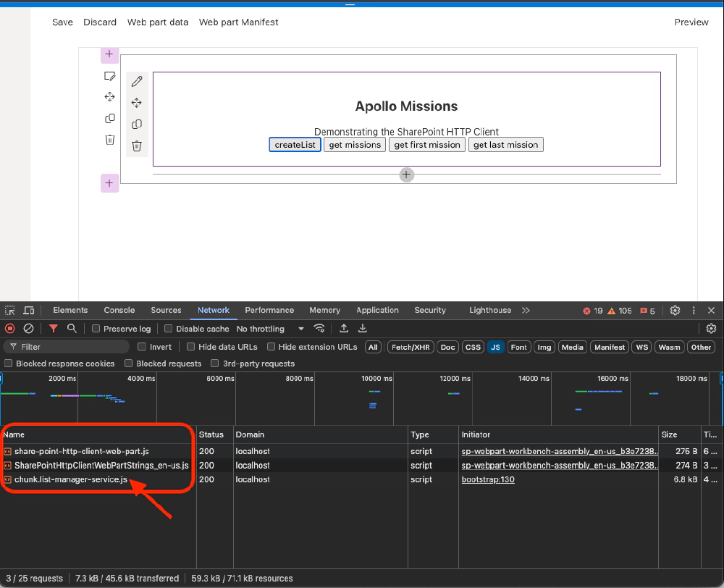Image resolution: width=724 pixels, height=588 pixels.
Task: Open the Console tab
Action: tap(119, 311)
